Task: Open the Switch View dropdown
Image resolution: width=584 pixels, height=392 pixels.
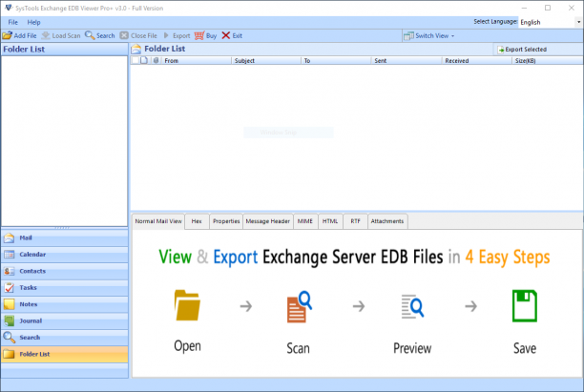Action: coord(429,35)
